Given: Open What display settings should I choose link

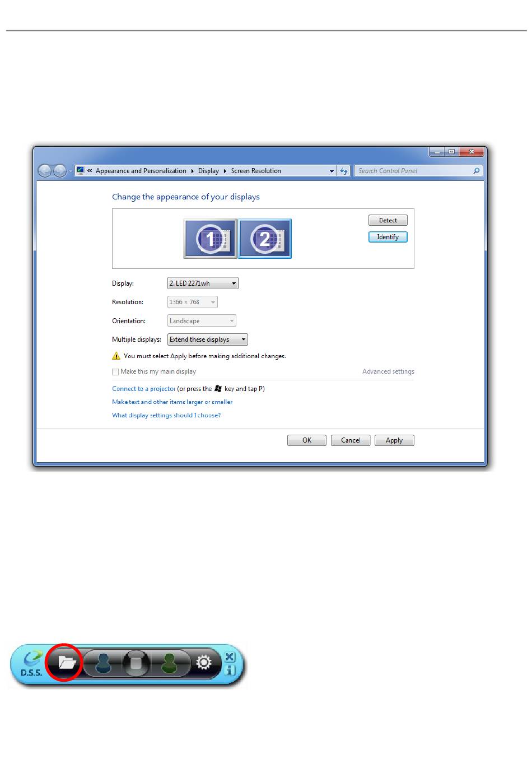Looking at the screenshot, I should pyautogui.click(x=166, y=416).
